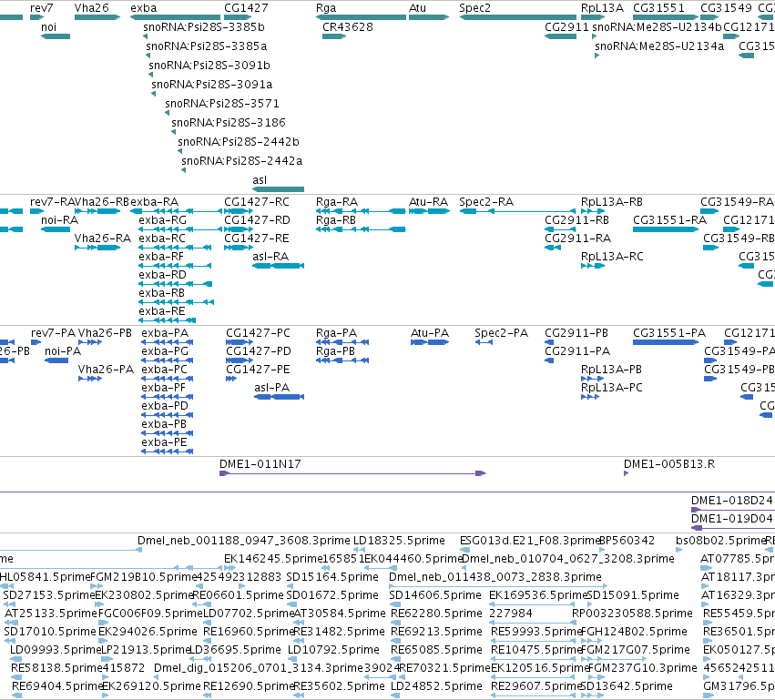Click Dmel_neb_011438_0073_2838.3prime EST label
The width and height of the screenshot is (775, 700).
pyautogui.click(x=495, y=577)
